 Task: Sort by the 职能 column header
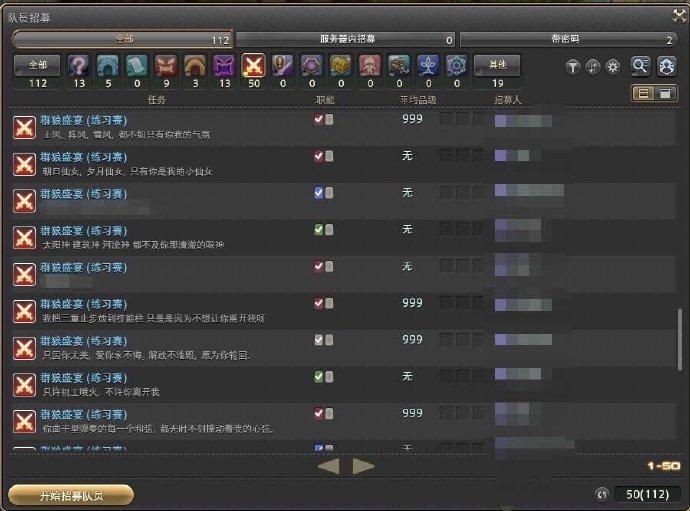point(325,100)
